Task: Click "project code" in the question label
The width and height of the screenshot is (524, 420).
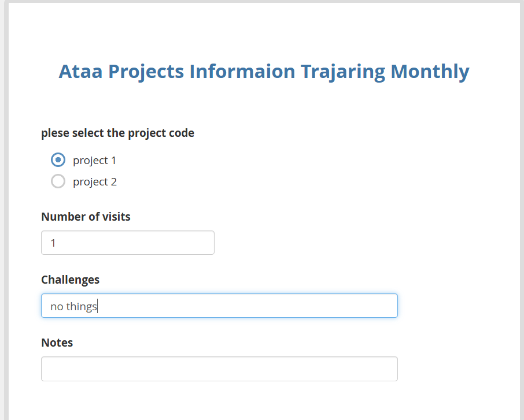Action: (x=161, y=133)
